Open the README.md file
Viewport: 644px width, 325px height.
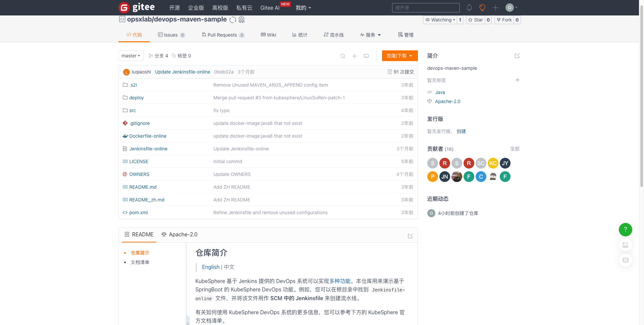click(x=143, y=187)
